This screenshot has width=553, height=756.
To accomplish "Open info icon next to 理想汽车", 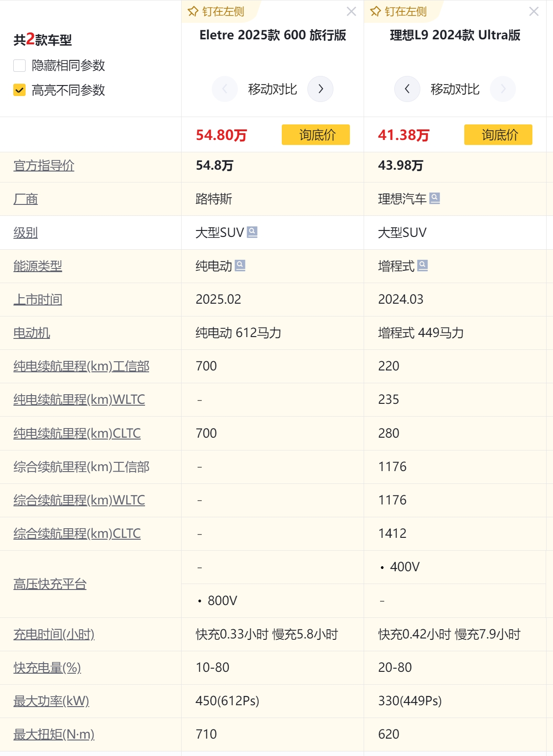I will [x=435, y=198].
